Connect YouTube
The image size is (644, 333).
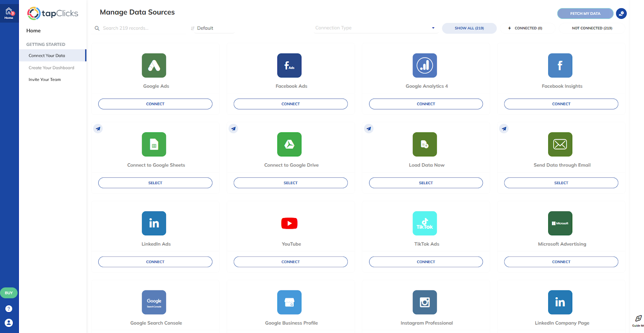291,262
